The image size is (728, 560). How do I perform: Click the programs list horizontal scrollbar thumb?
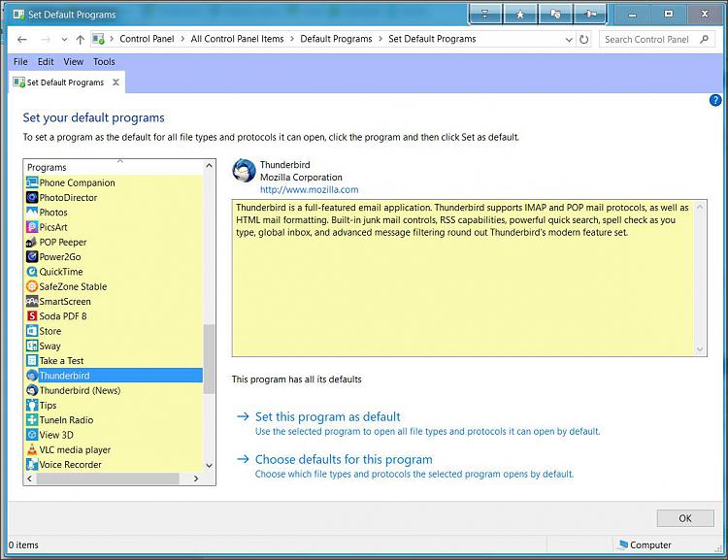[108, 478]
